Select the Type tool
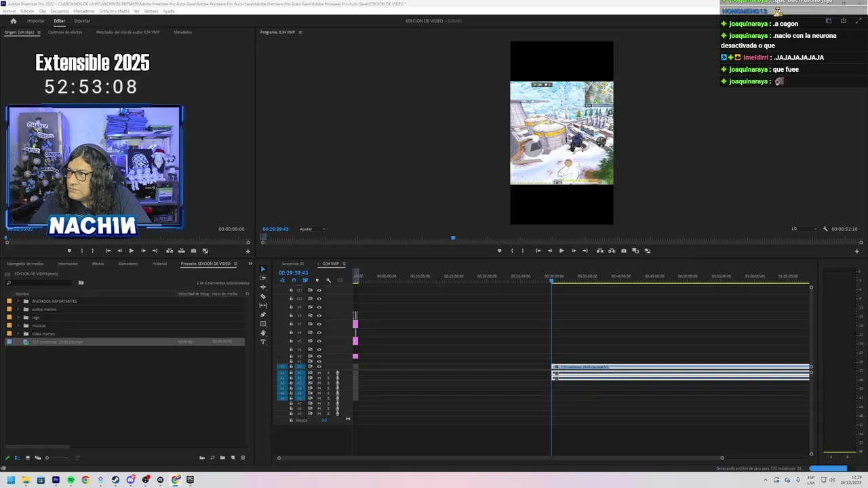This screenshot has height=488, width=868. click(x=263, y=342)
